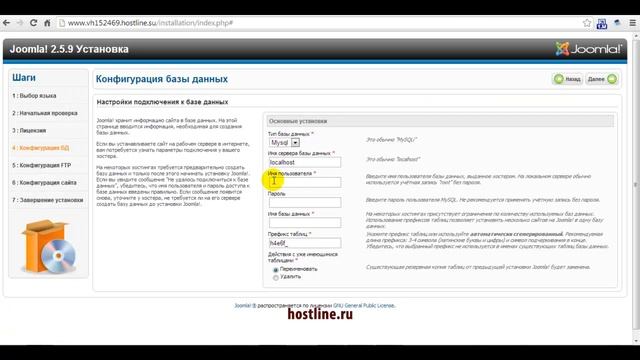The width and height of the screenshot is (640, 360).
Task: Click the address bar URL
Action: [x=150, y=23]
